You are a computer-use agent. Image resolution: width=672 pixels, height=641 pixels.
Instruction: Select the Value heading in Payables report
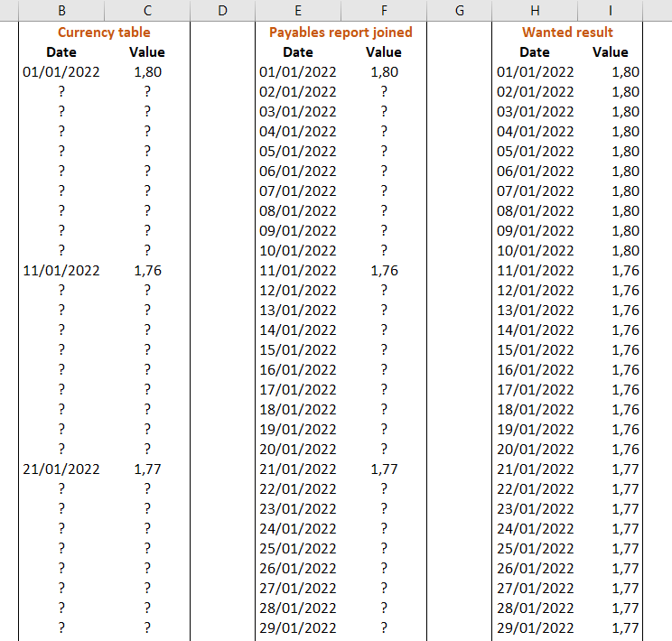click(x=384, y=52)
